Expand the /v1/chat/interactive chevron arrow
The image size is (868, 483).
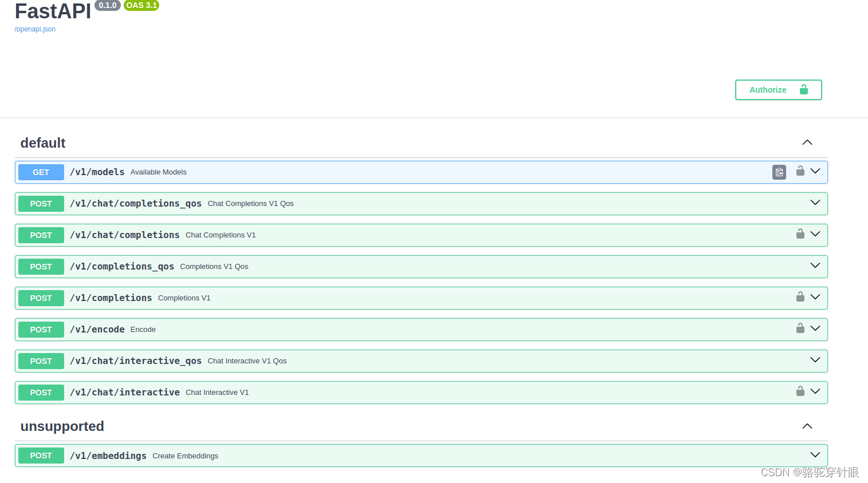click(x=815, y=391)
